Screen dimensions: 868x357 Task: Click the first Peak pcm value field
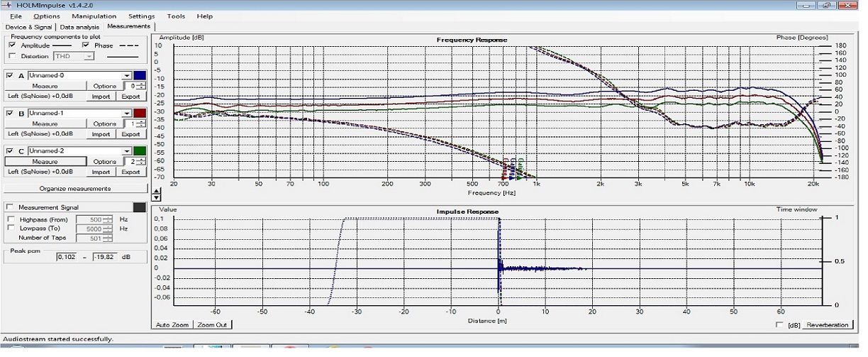(67, 257)
